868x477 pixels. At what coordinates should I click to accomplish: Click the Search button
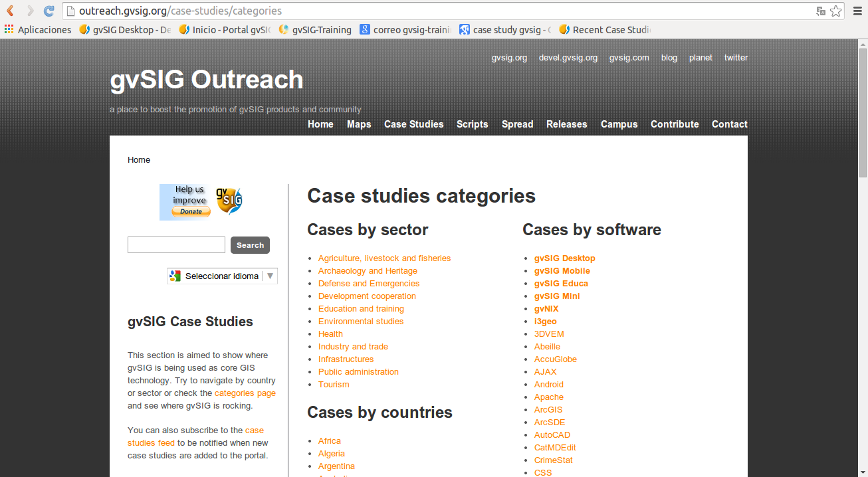tap(250, 245)
